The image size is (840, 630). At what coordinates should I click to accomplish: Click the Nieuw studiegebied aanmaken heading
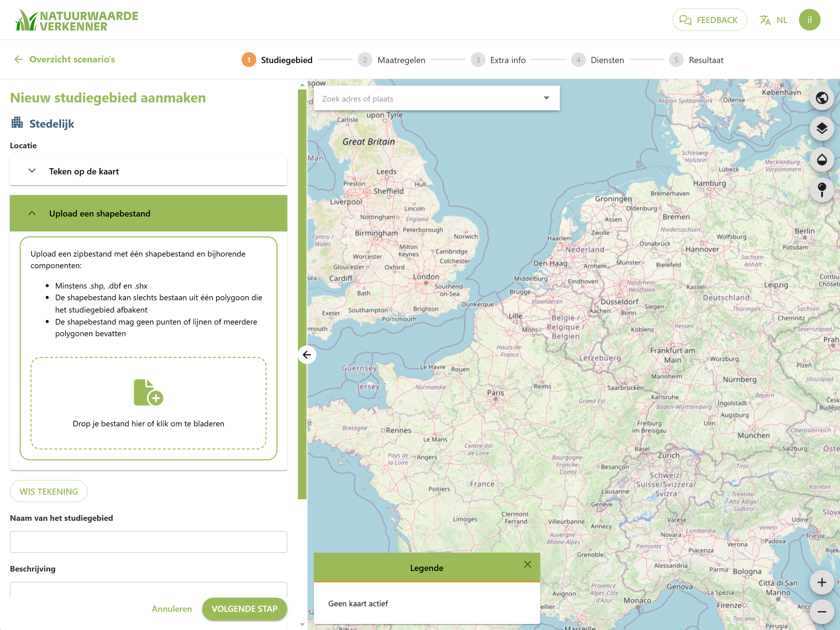(x=108, y=98)
